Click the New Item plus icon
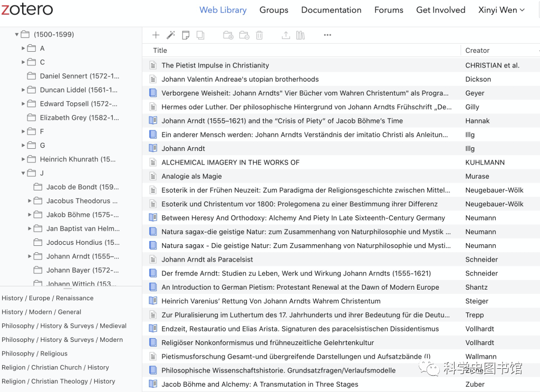Viewport: 540px width, 392px height. pyautogui.click(x=156, y=35)
